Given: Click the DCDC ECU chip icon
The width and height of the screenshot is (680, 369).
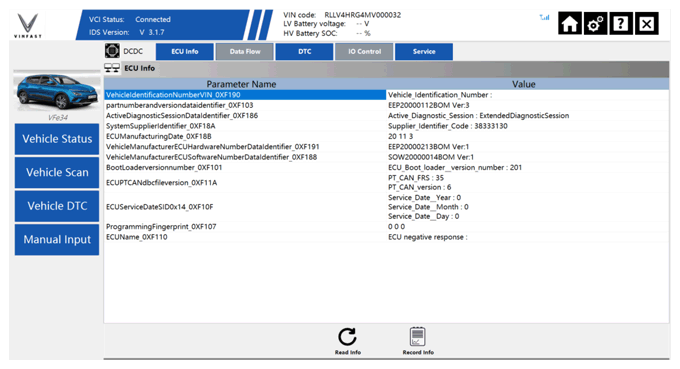Looking at the screenshot, I should click(112, 51).
